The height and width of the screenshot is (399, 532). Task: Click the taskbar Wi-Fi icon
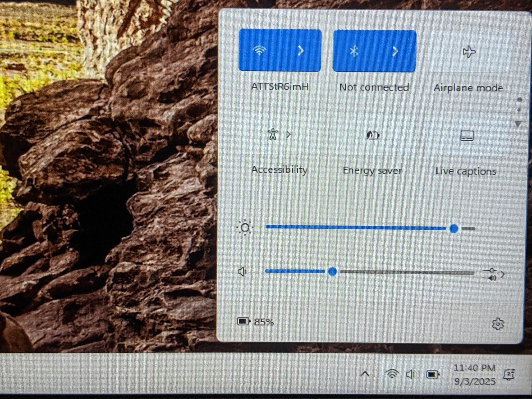click(392, 374)
